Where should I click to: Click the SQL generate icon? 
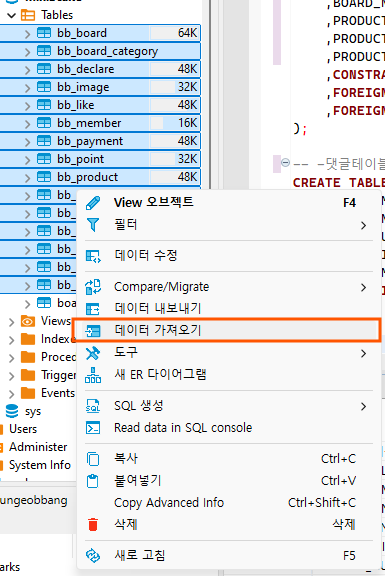pyautogui.click(x=93, y=406)
